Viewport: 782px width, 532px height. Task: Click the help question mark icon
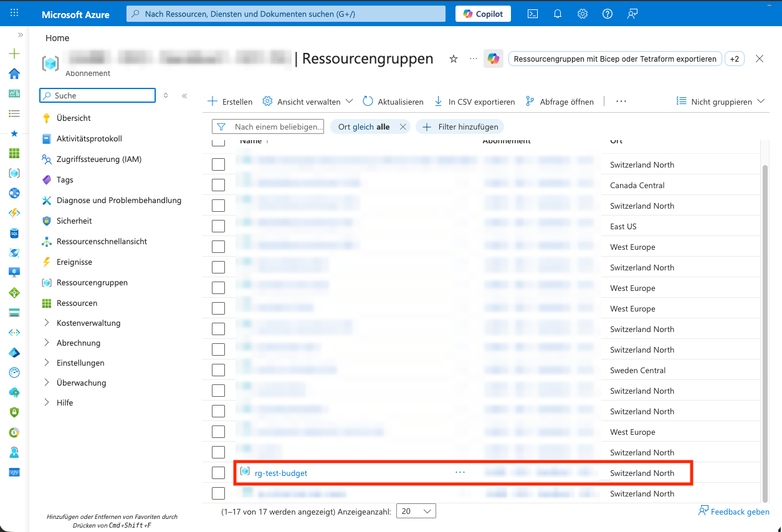tap(608, 14)
